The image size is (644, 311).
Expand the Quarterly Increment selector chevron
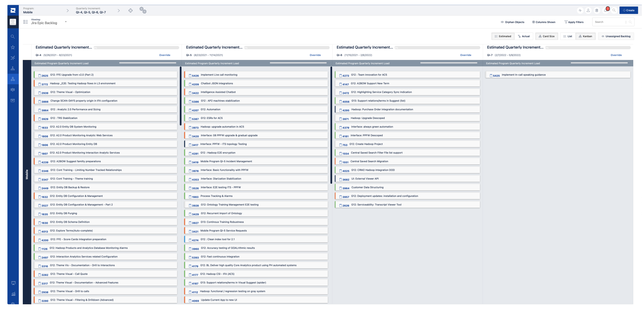click(119, 11)
